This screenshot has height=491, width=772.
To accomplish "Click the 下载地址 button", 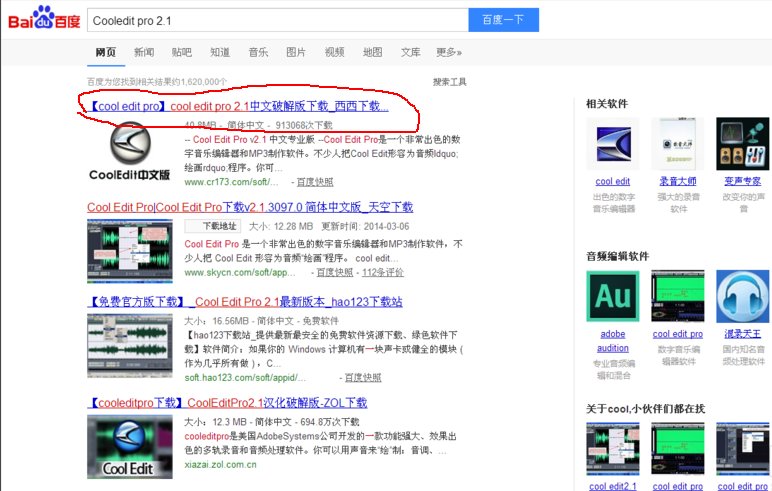I will point(213,226).
